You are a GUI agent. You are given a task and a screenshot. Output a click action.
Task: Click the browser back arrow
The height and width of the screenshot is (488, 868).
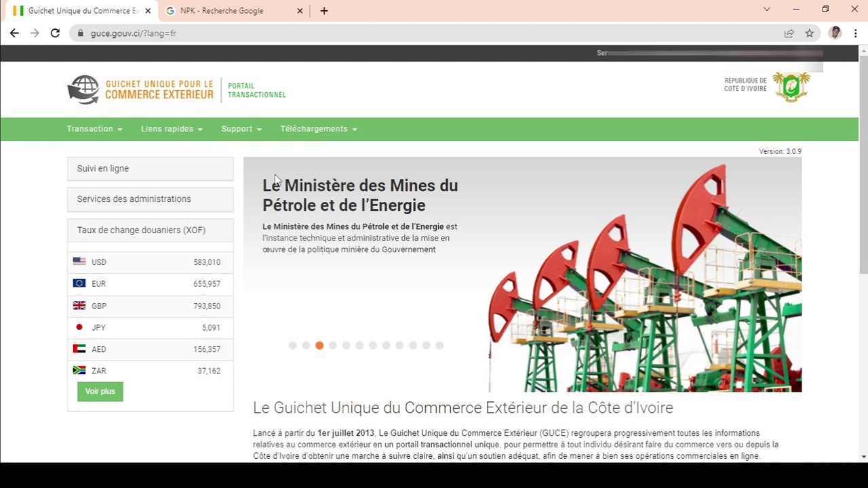point(14,33)
